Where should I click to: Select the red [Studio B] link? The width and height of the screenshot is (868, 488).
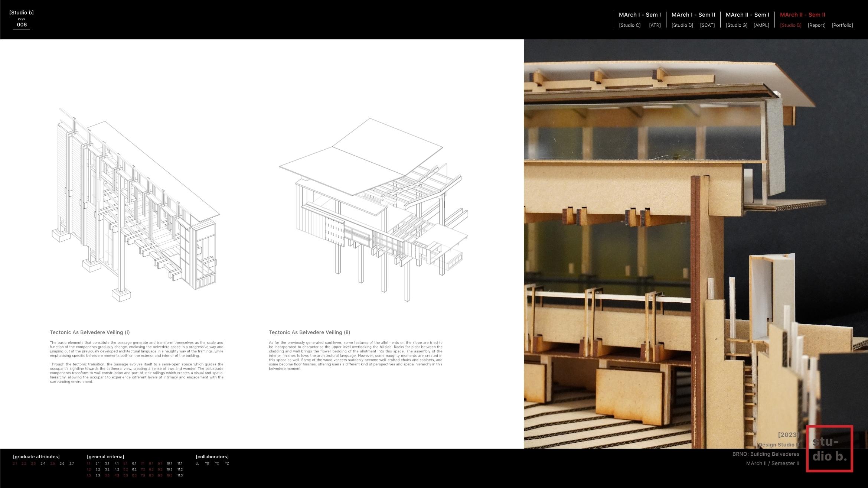790,25
